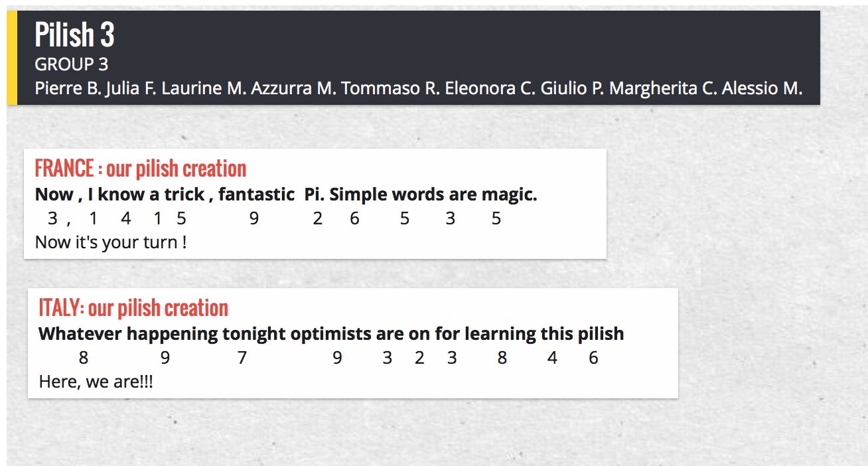Image resolution: width=868 pixels, height=466 pixels.
Task: Click sentence 'Now, I know a trick'
Action: pyautogui.click(x=119, y=194)
